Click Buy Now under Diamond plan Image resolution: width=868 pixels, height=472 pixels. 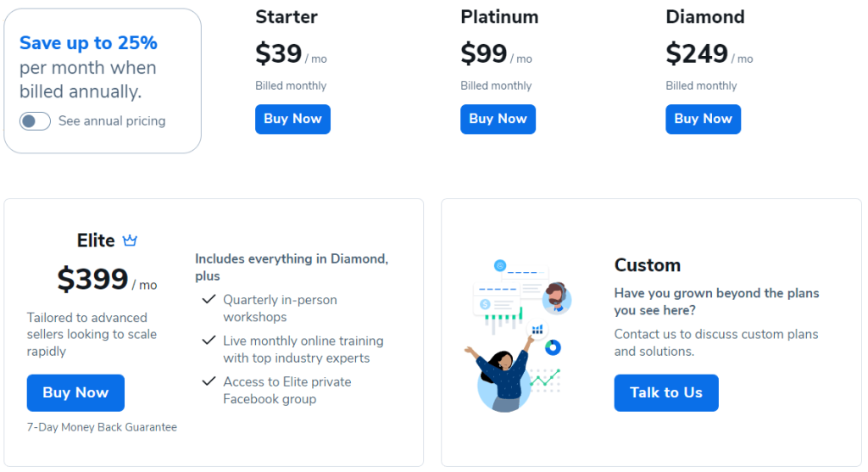(x=703, y=119)
